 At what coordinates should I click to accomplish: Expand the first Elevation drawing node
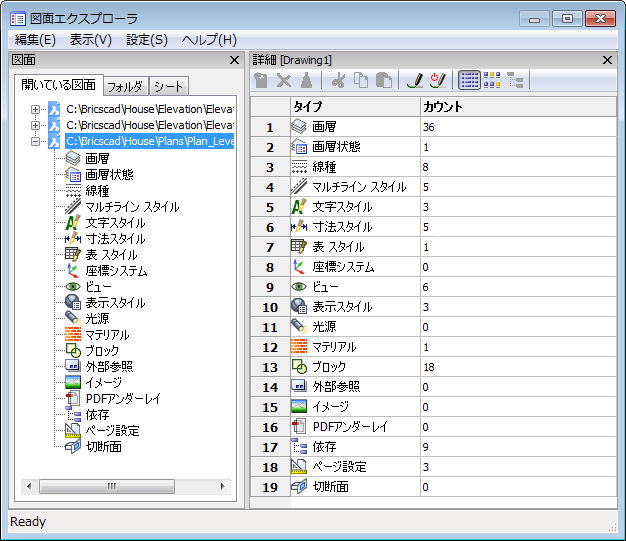tap(36, 109)
